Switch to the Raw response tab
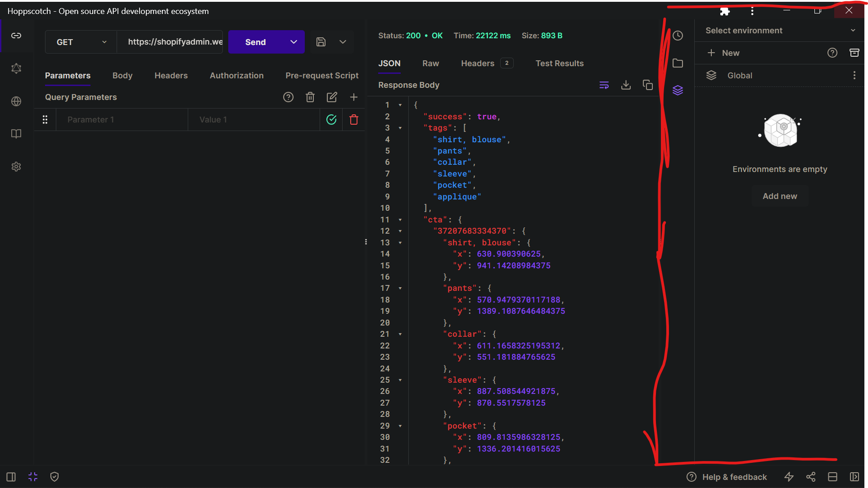Viewport: 868px width, 488px height. click(430, 63)
